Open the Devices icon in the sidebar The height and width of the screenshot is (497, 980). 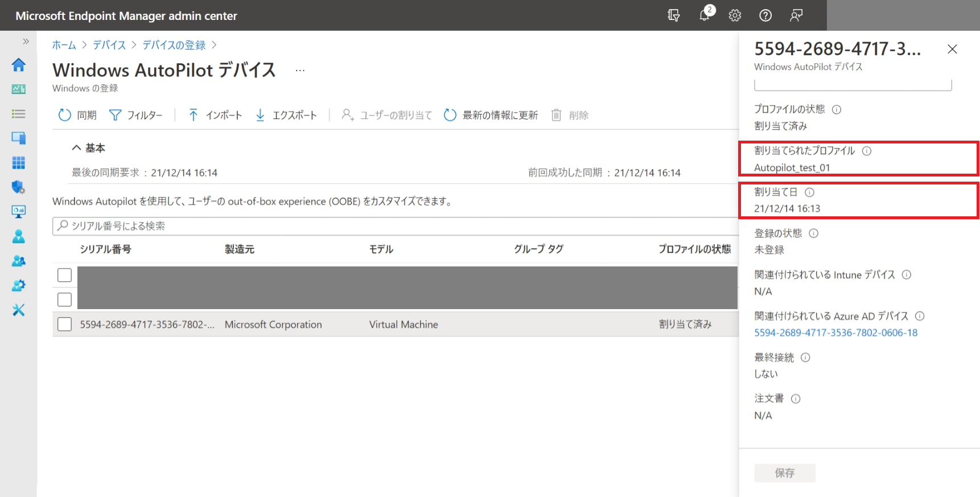pos(18,138)
